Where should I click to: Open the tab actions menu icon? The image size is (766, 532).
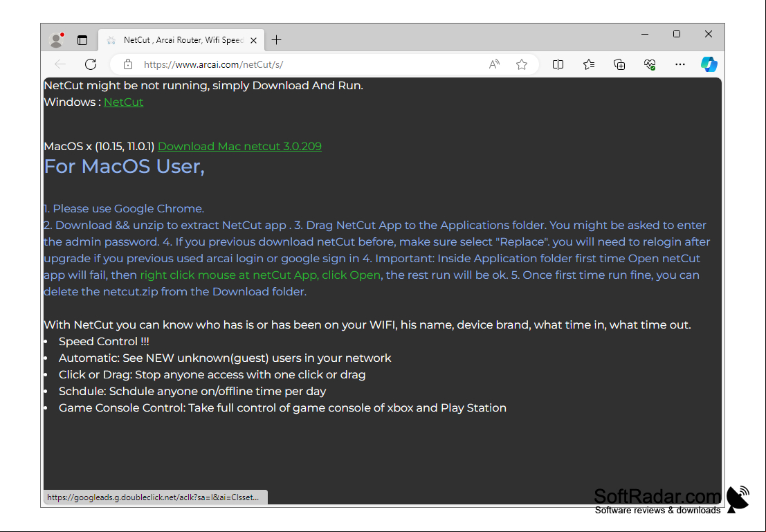point(82,40)
